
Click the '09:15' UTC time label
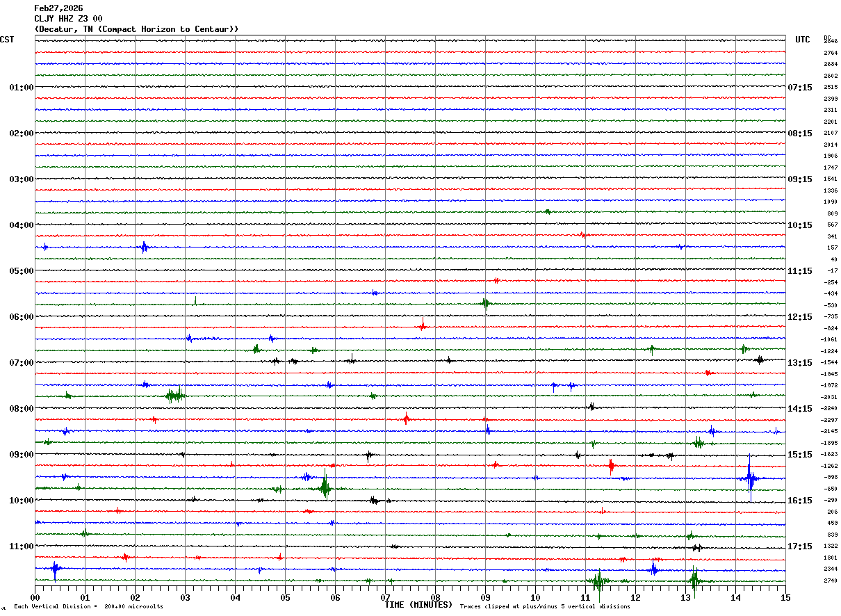800,179
